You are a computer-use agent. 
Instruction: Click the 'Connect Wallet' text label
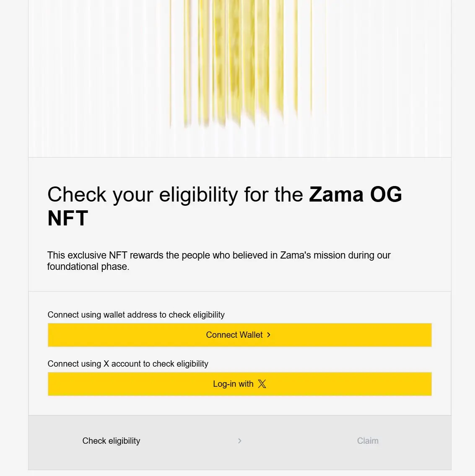[234, 335]
